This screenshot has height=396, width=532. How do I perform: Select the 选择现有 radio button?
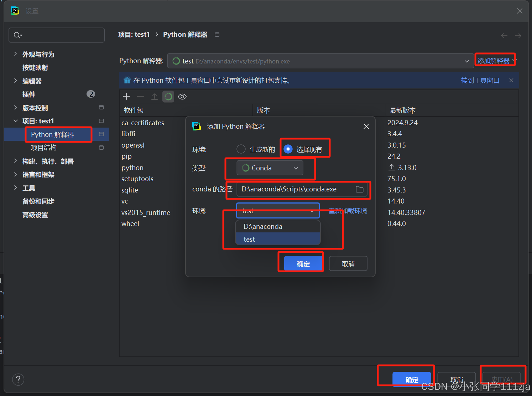pos(288,149)
